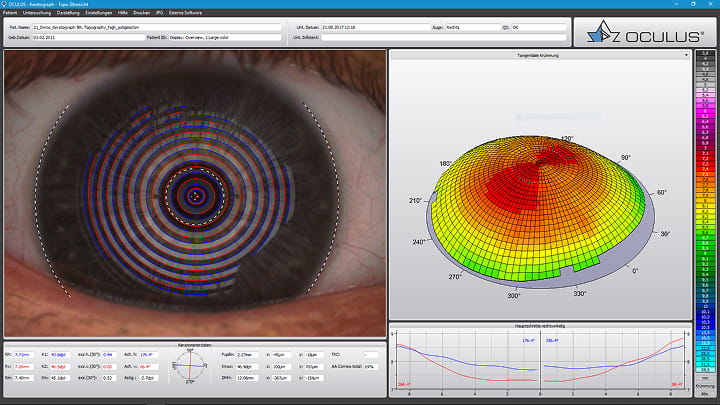Click the Pat. Name input field
Image resolution: width=720 pixels, height=405 pixels.
point(158,26)
